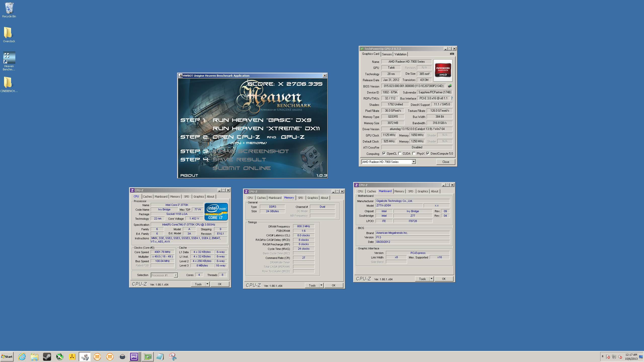Click the Core Voltage value 1.452 V
Viewport: 644px width, 362px height.
pos(194,218)
